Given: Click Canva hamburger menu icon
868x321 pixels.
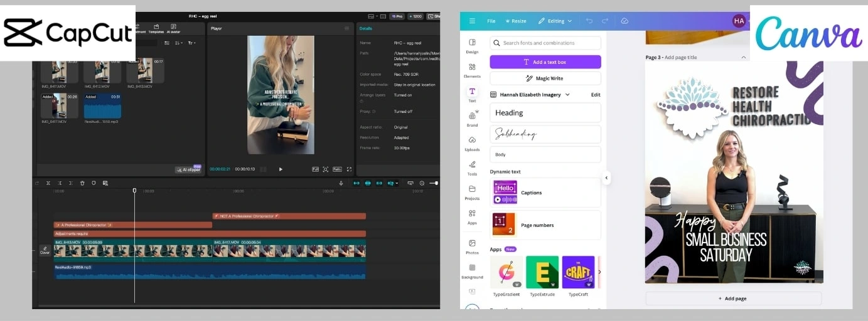Looking at the screenshot, I should tap(472, 21).
